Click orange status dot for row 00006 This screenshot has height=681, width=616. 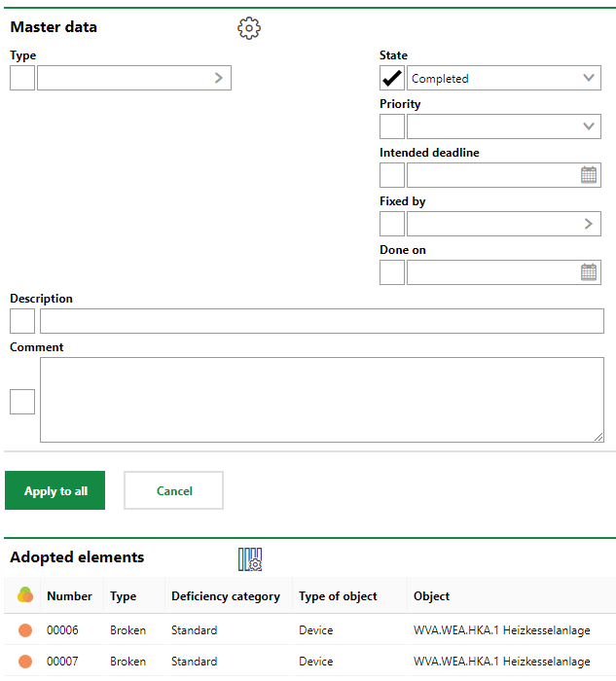click(25, 630)
